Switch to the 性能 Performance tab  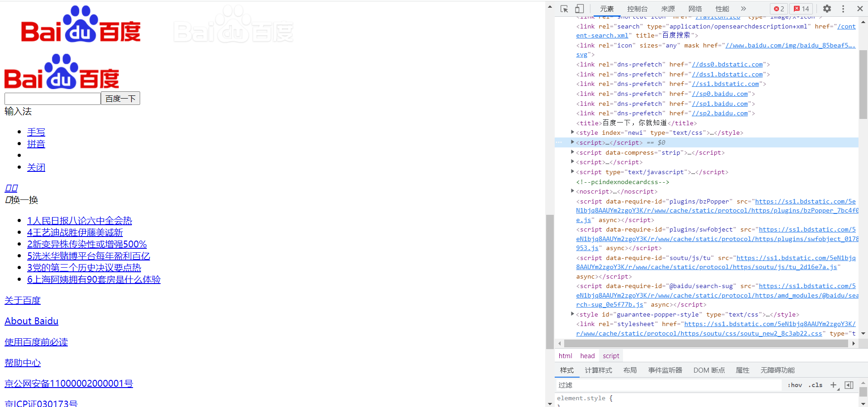(x=722, y=9)
